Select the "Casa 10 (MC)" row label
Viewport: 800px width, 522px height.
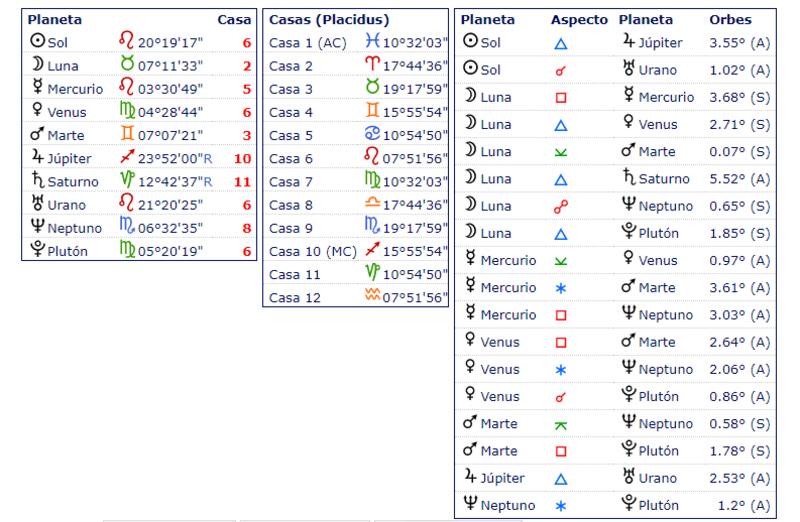pos(309,250)
